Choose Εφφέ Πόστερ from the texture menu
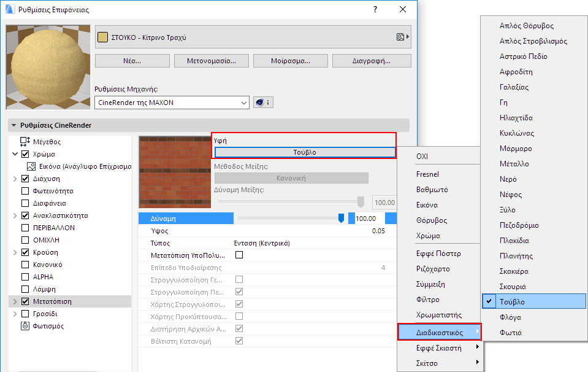 pyautogui.click(x=439, y=254)
